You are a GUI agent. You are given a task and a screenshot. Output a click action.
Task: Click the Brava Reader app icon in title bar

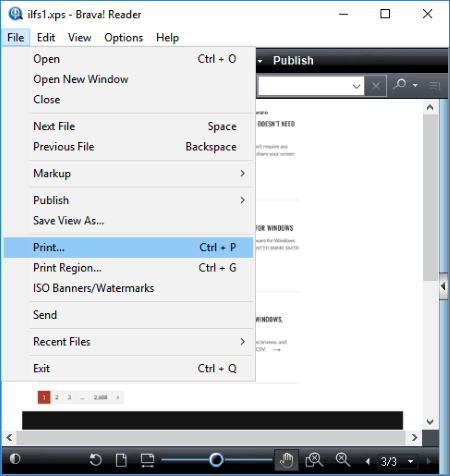coord(15,14)
